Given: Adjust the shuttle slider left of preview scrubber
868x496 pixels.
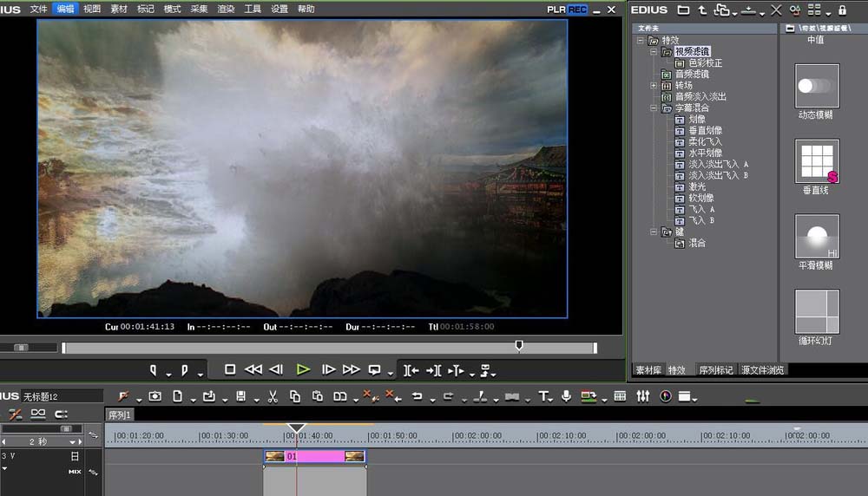Looking at the screenshot, I should pos(21,347).
